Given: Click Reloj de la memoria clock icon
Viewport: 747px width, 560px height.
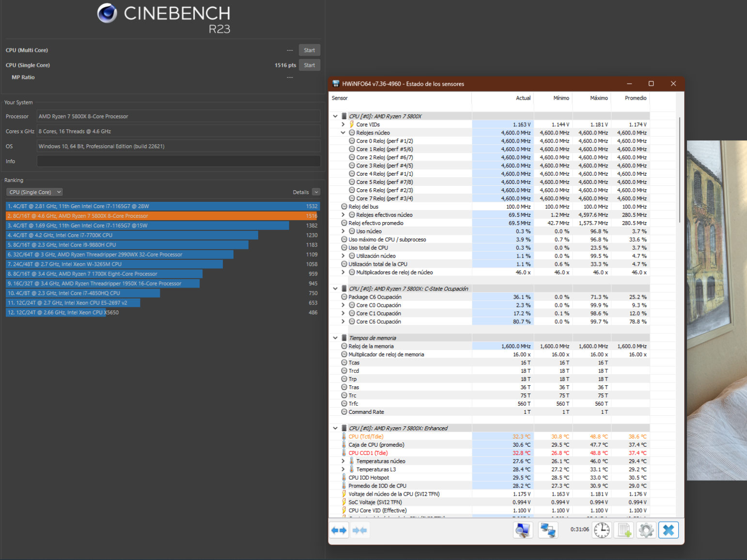Looking at the screenshot, I should pyautogui.click(x=344, y=346).
